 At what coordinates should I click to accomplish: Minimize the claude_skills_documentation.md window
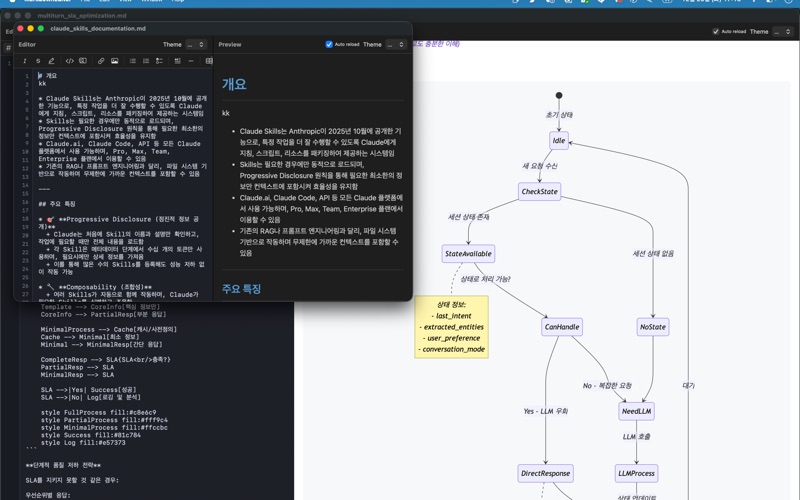pos(31,29)
